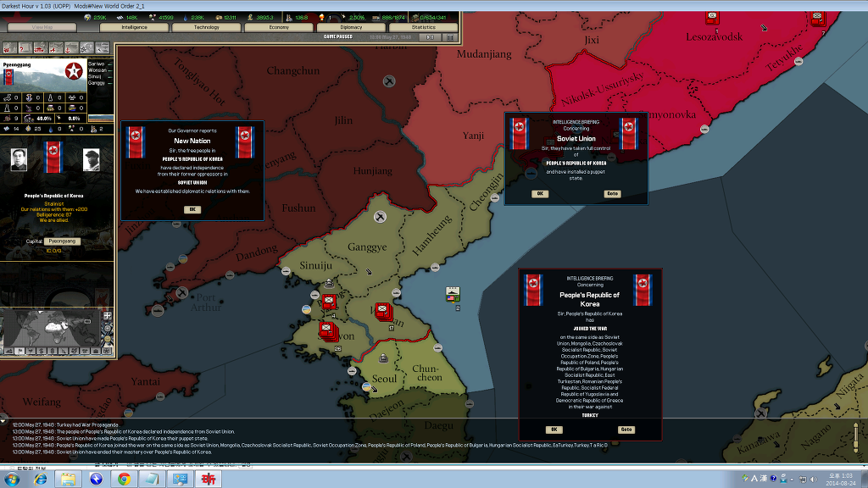Expand the message log with the corner arrow
The image size is (868, 488).
click(3, 422)
